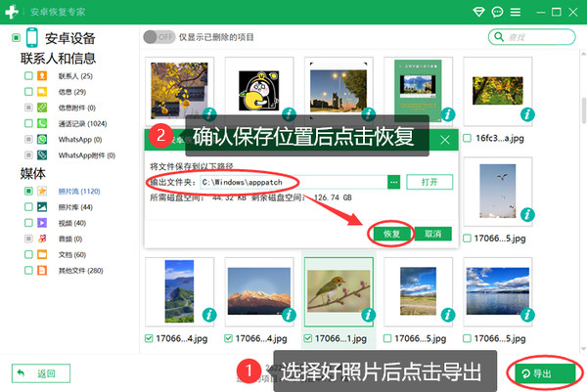Select the grassland and sky thumbnail
This screenshot has width=587, height=392.
(x=418, y=291)
